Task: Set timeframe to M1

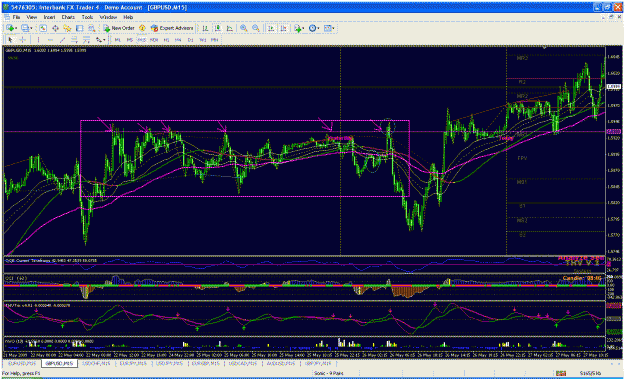Action: click(118, 40)
